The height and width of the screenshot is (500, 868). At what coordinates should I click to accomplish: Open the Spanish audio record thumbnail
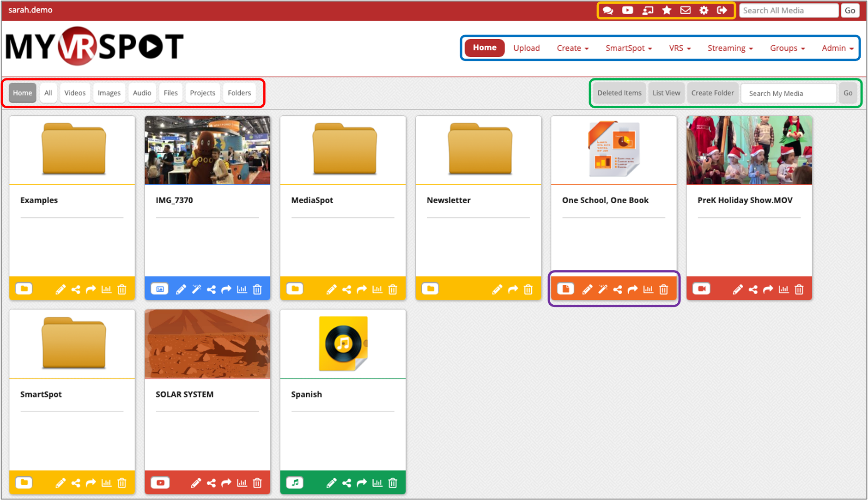[x=343, y=343]
